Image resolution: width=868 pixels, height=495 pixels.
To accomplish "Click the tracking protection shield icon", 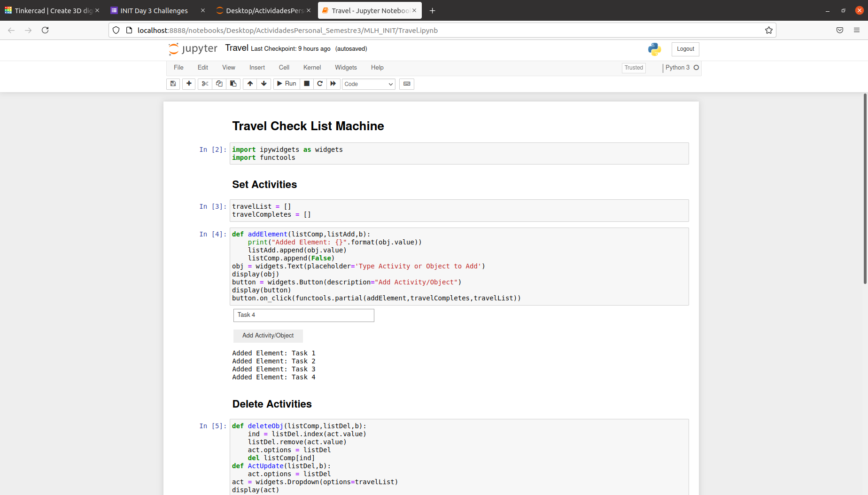I will pos(116,30).
